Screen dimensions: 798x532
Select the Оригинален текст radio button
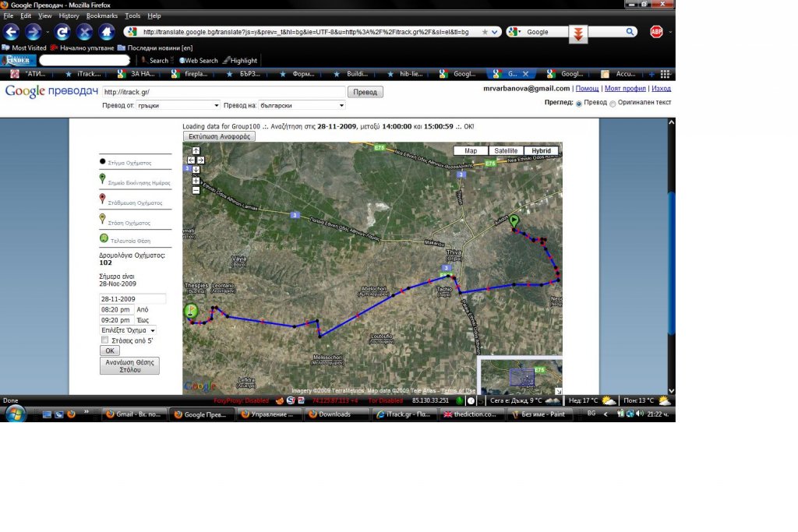[x=613, y=104]
